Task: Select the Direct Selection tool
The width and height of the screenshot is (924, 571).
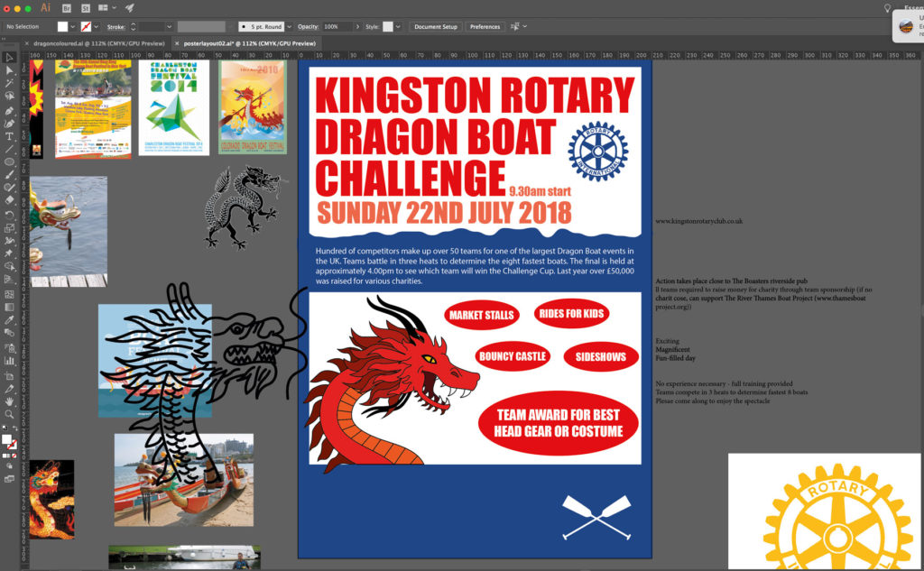Action: (9, 70)
